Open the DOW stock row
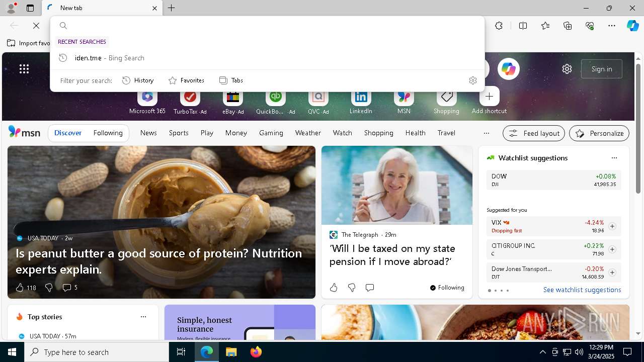Image resolution: width=644 pixels, height=362 pixels. tap(553, 180)
